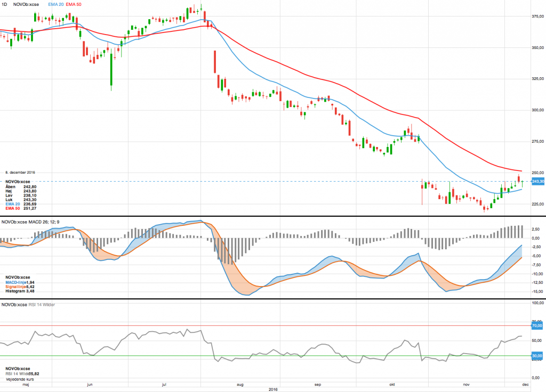This screenshot has width=546, height=392.
Task: Click the blue 70,00 RSI level tag
Action: tap(537, 325)
